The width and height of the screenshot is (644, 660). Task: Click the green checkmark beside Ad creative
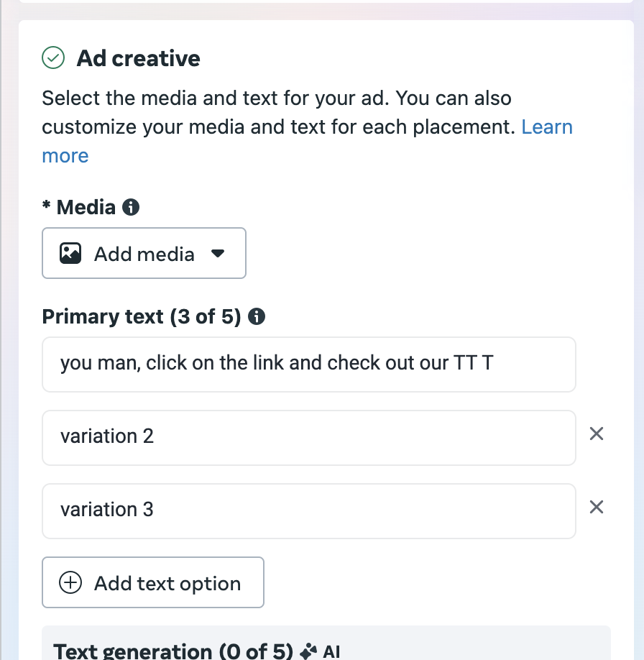pyautogui.click(x=54, y=58)
